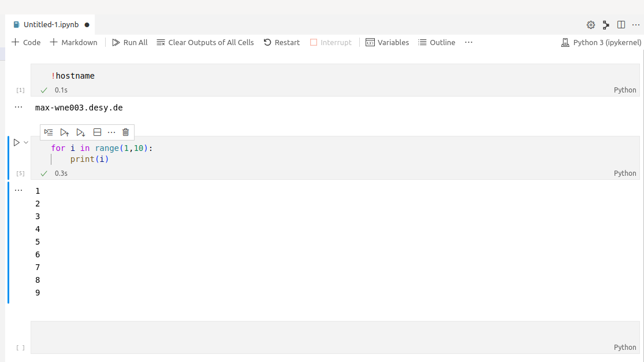Execute cell and below using the cell toolbar icon

click(x=81, y=132)
